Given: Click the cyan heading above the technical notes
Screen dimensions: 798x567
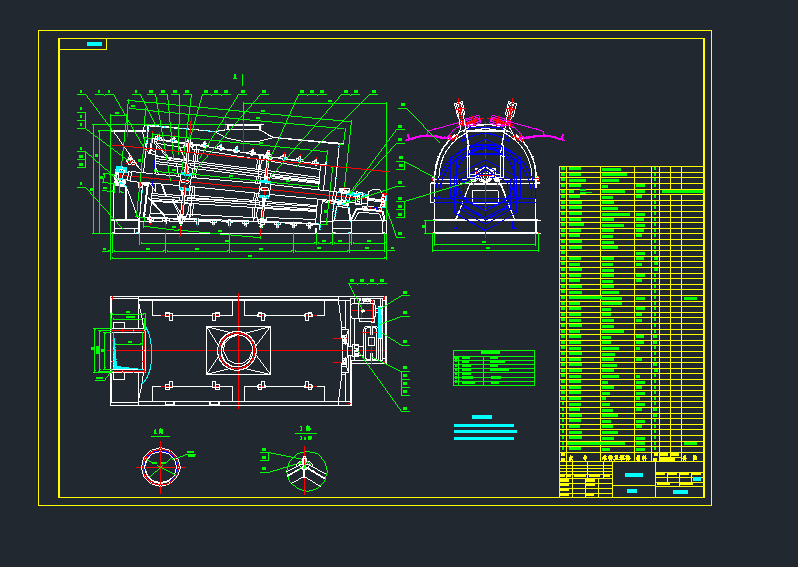Looking at the screenshot, I should 482,417.
